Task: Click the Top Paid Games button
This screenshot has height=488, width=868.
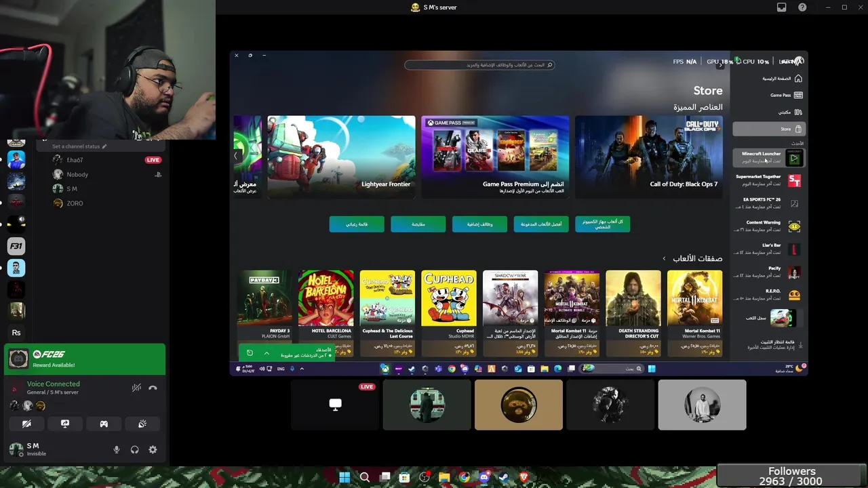Action: (541, 224)
